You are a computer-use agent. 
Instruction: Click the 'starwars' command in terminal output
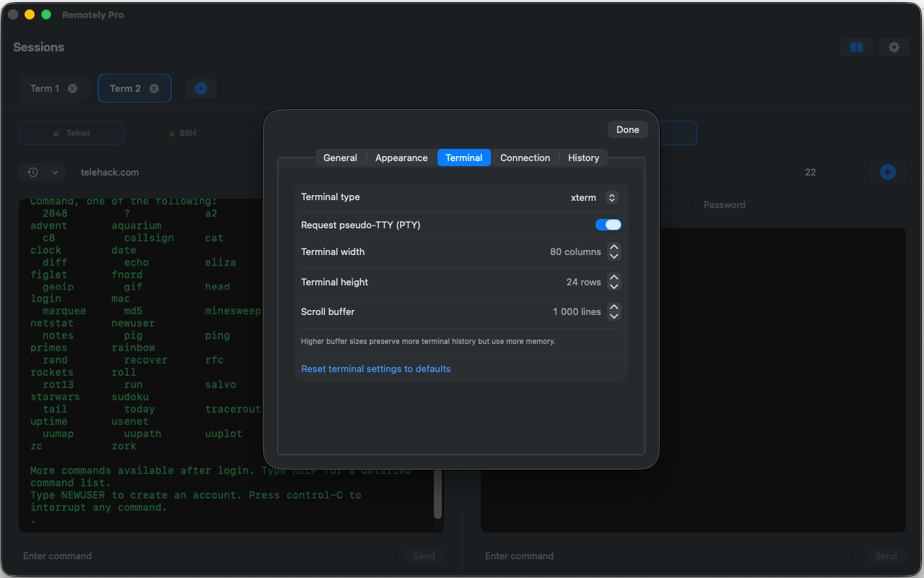(x=55, y=397)
